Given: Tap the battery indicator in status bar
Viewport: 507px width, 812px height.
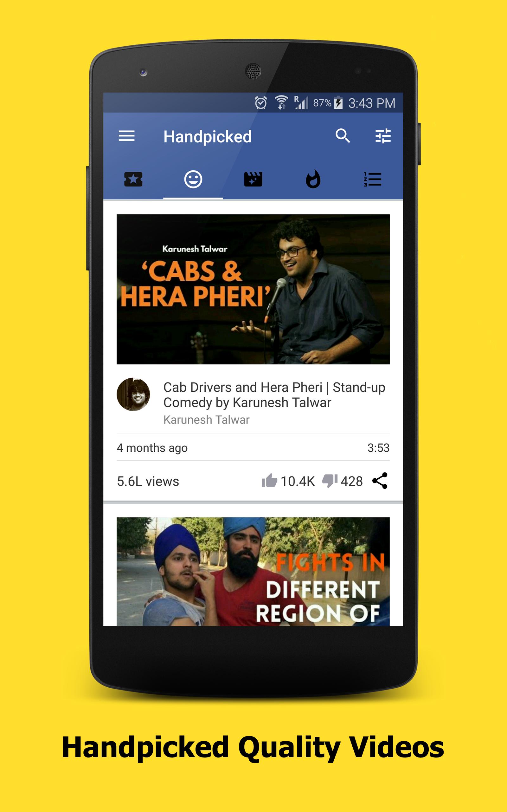Looking at the screenshot, I should pyautogui.click(x=338, y=103).
